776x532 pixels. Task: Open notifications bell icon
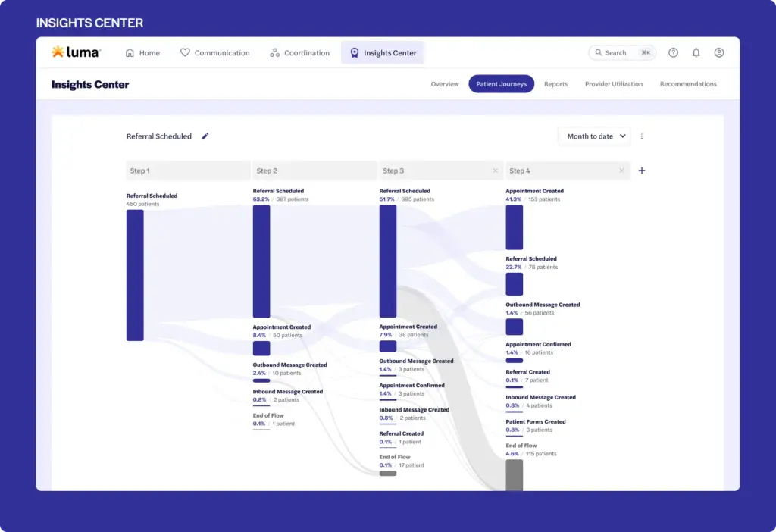point(696,52)
